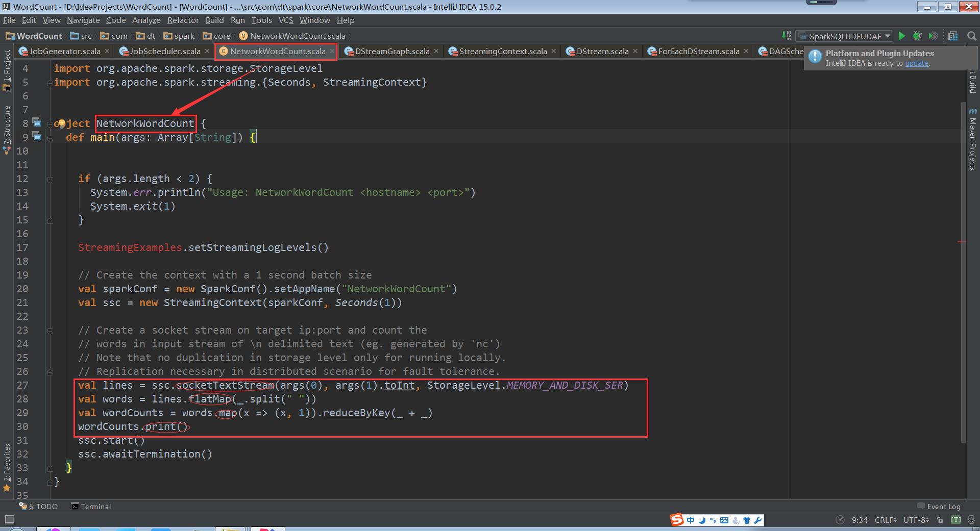Screen dimensions: 980x531
Task: Open the Maven Projects tool window
Action: click(972, 139)
